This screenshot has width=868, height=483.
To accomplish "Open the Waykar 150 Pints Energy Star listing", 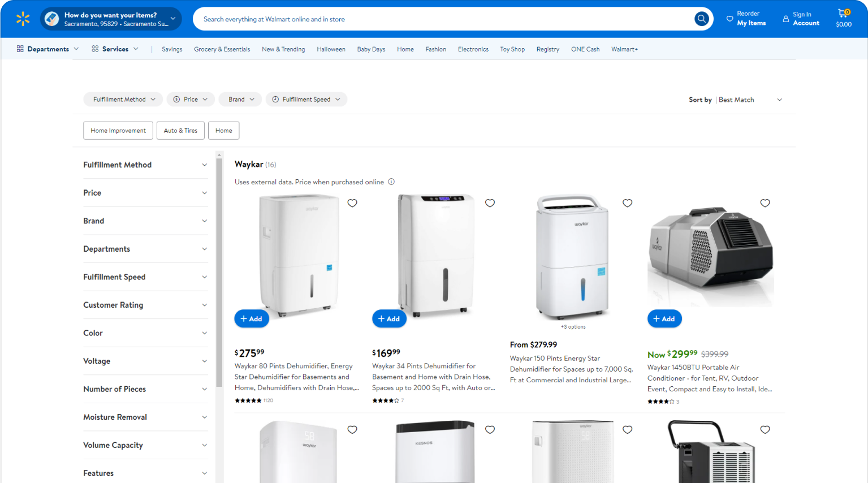I will pyautogui.click(x=571, y=369).
